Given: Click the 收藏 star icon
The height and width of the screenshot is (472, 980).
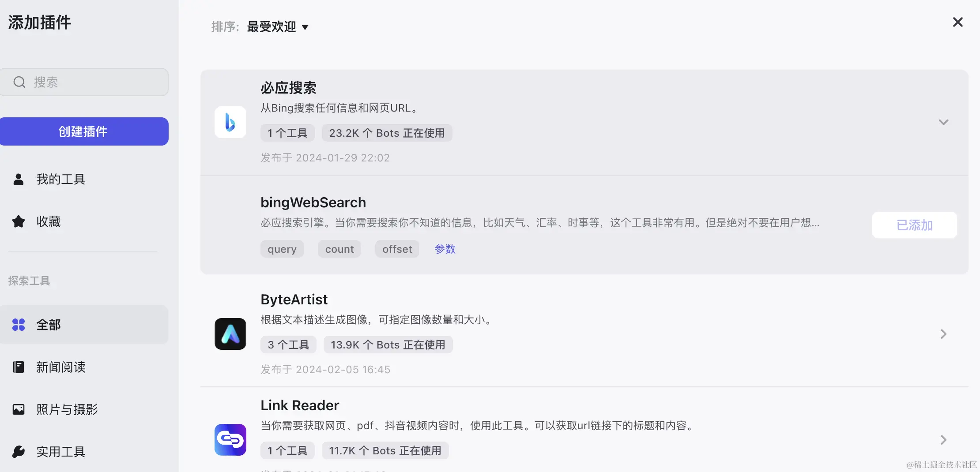Looking at the screenshot, I should click(x=18, y=221).
